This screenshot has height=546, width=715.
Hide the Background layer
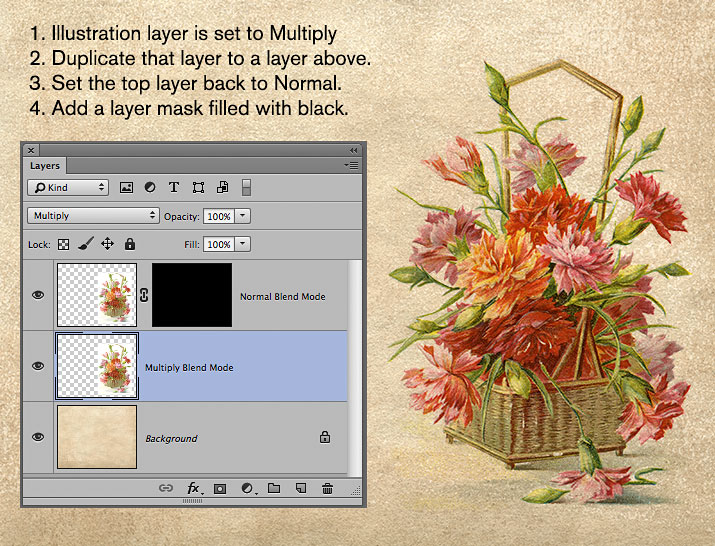pos(38,437)
